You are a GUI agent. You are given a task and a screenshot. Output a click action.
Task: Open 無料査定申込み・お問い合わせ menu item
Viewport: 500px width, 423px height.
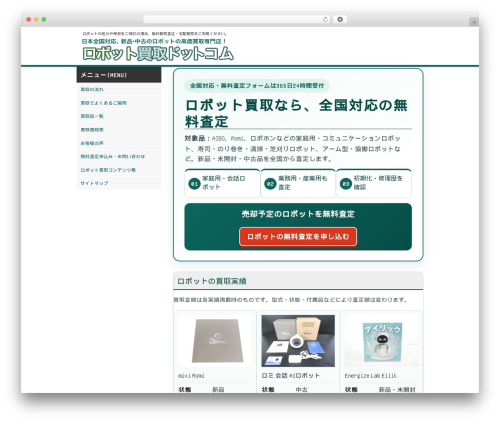coord(119,156)
